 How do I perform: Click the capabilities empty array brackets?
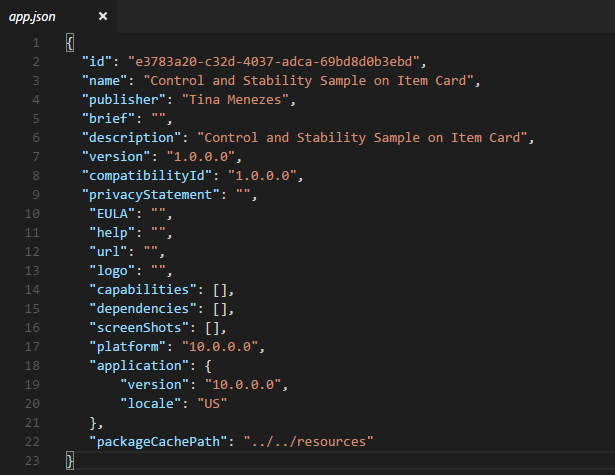pos(220,290)
